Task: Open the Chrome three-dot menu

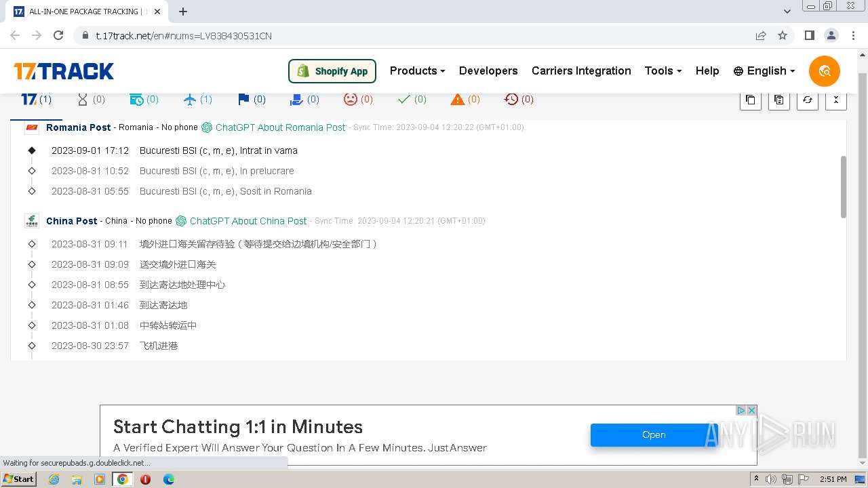Action: tap(852, 35)
